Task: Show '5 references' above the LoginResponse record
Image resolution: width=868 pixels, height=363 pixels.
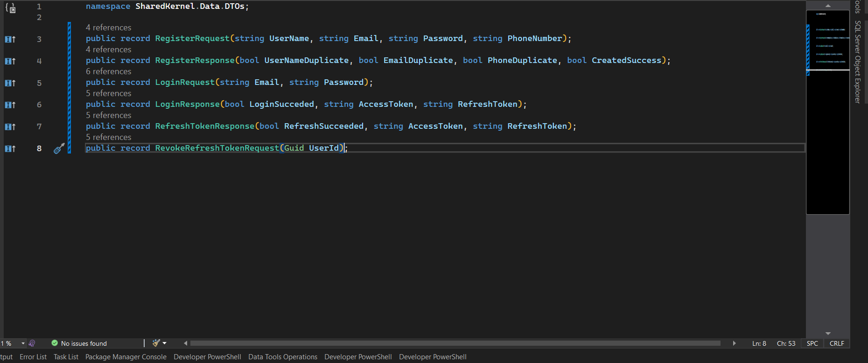Action: click(109, 93)
